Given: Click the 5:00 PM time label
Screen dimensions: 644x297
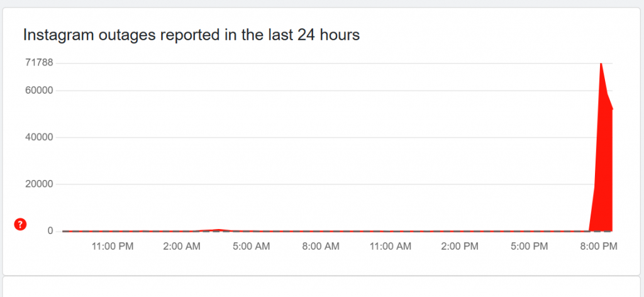Looking at the screenshot, I should (529, 247).
